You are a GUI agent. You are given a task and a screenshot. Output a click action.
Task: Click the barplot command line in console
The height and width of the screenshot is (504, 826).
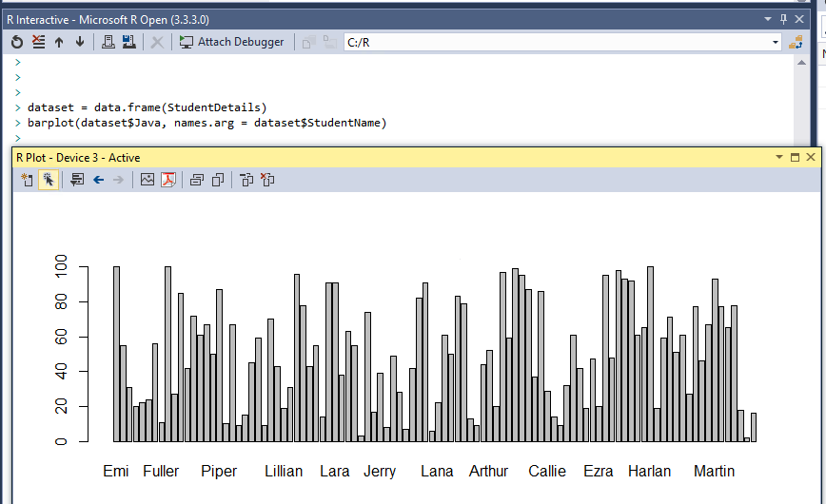pos(207,123)
